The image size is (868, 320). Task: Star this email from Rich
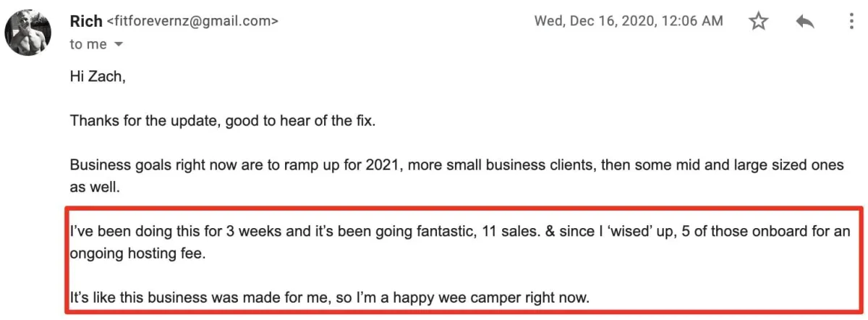tap(758, 22)
